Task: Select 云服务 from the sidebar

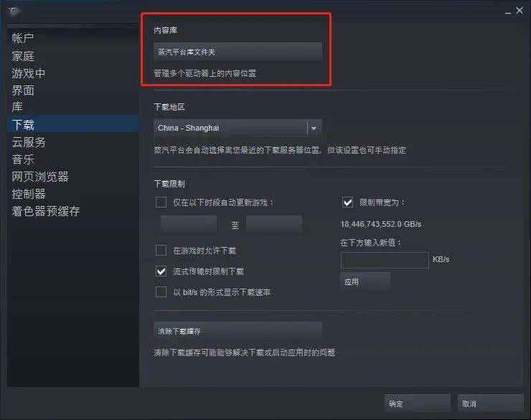Action: 29,142
